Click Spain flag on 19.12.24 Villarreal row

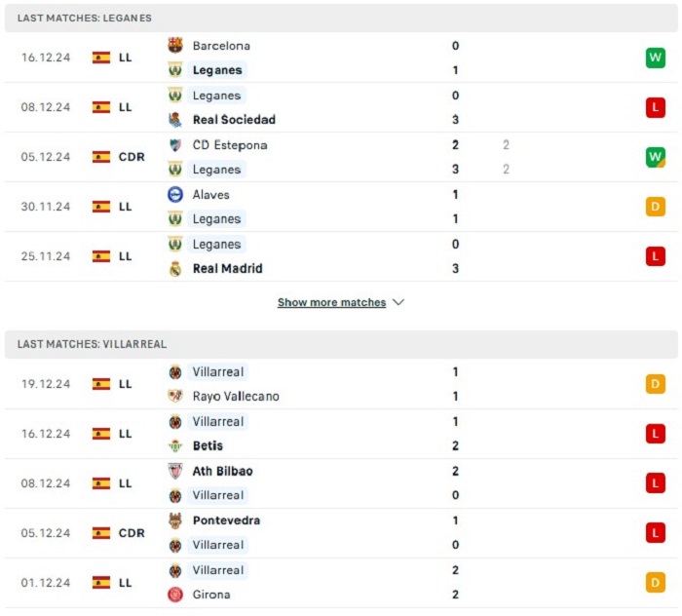pyautogui.click(x=101, y=384)
